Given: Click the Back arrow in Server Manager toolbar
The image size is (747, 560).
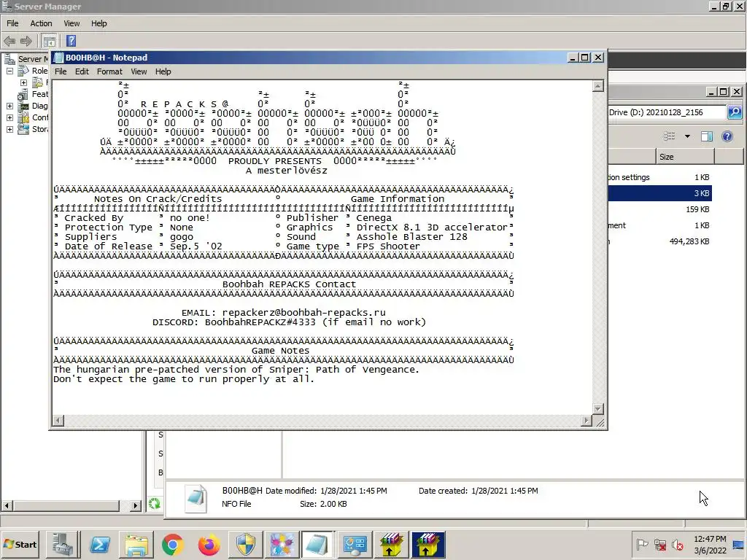Looking at the screenshot, I should click(x=9, y=41).
